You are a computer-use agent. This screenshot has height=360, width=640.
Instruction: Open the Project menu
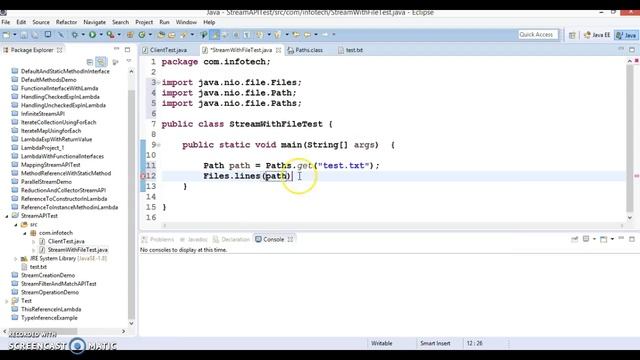click(144, 22)
